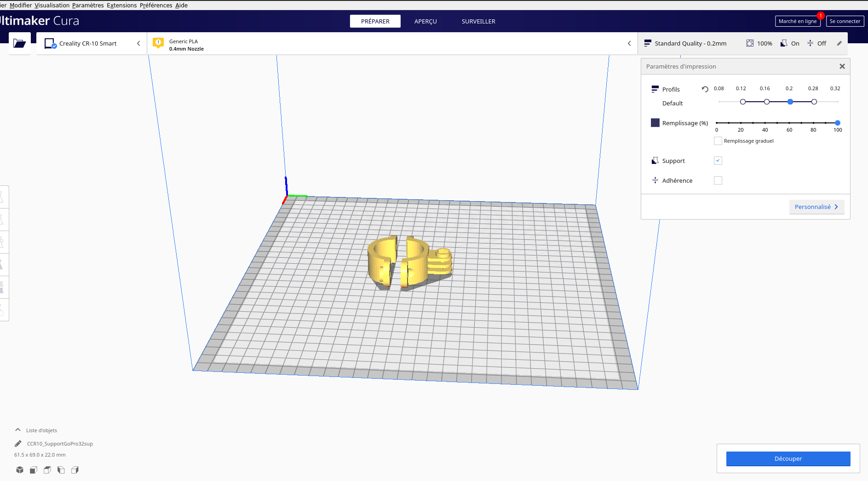Viewport: 868px width, 481px height.
Task: Expand the Creality CR-10 Smart printer selector
Action: pos(92,43)
